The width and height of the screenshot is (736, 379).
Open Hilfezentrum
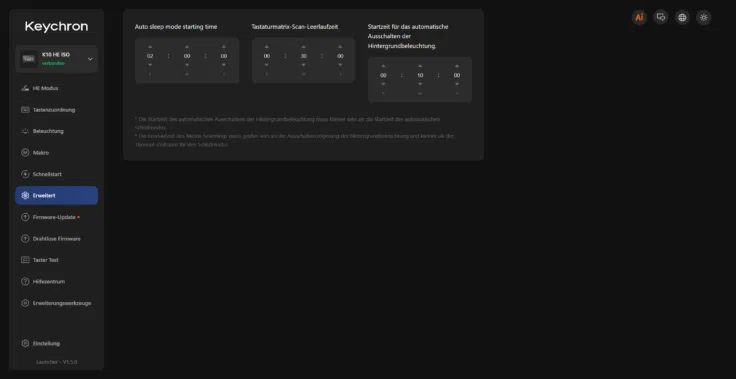[57, 281]
